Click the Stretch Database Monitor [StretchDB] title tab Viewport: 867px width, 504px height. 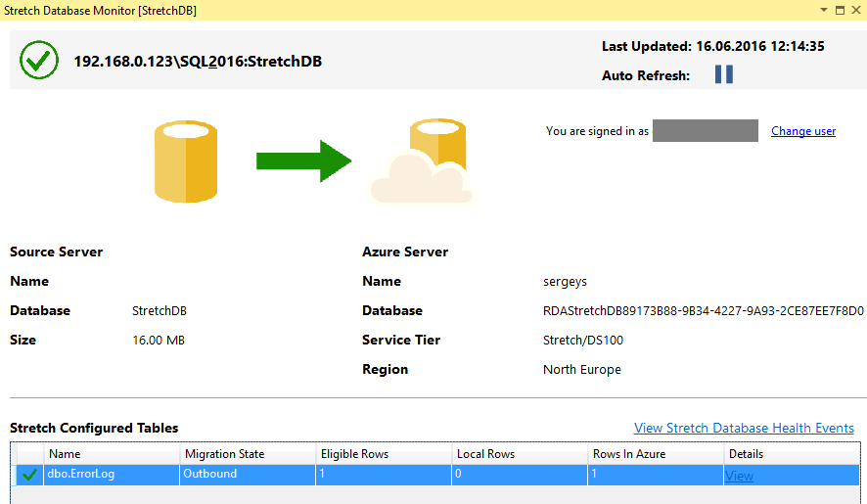coord(100,11)
